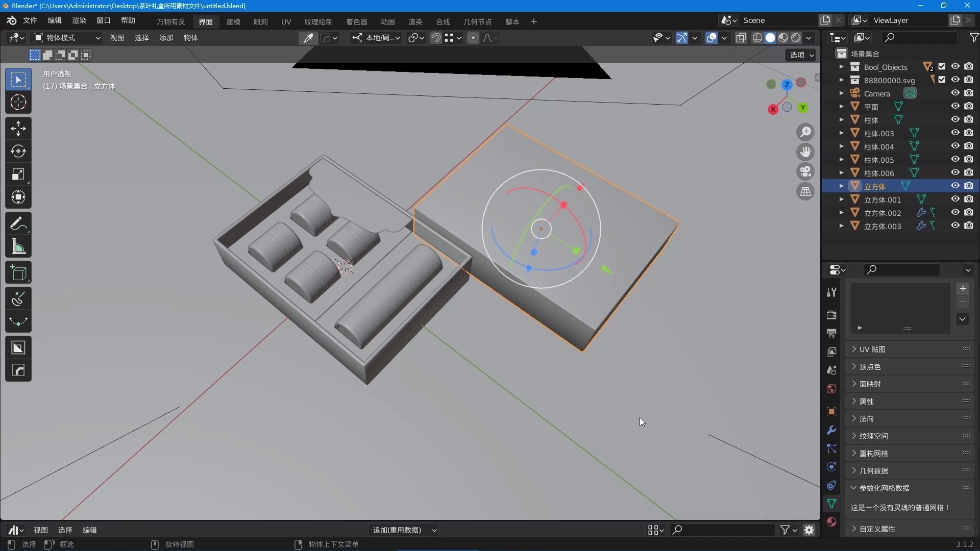Click the outliner search field
Image resolution: width=980 pixels, height=551 pixels.
[920, 38]
